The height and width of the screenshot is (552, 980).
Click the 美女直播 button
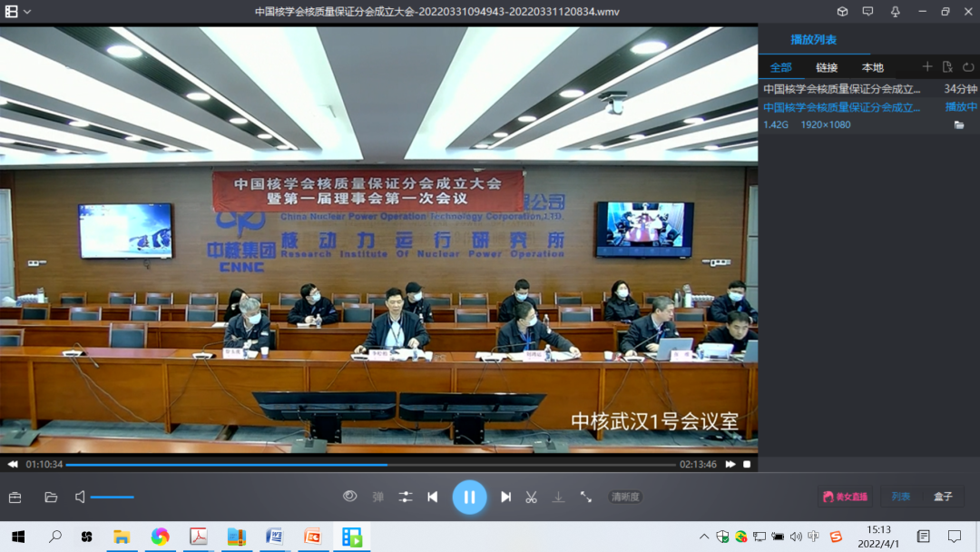[845, 497]
